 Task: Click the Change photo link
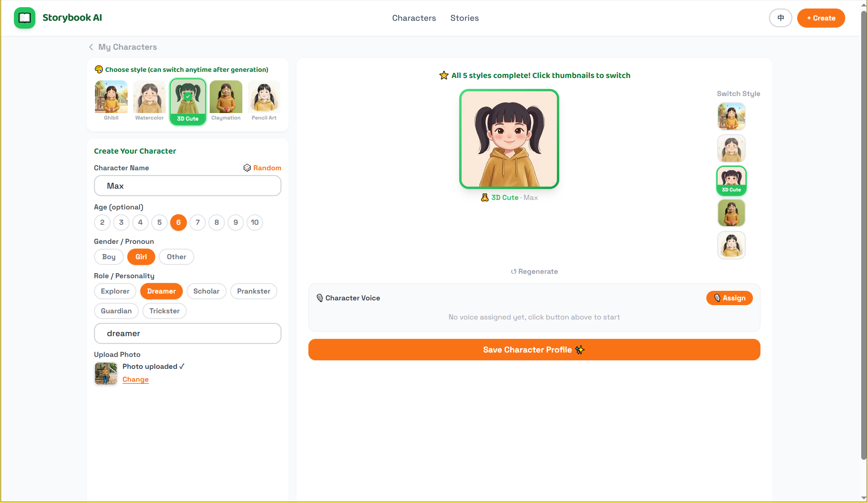pos(135,379)
